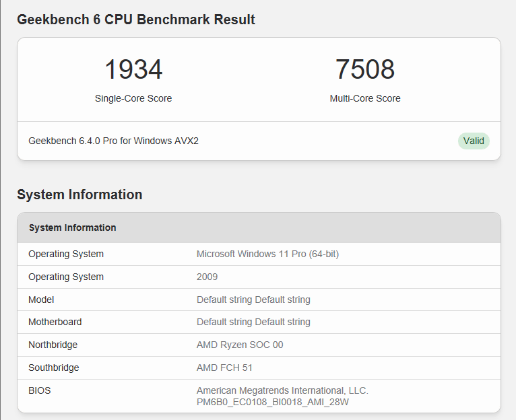Click the Multi-Core Score label
This screenshot has width=516, height=420.
[x=365, y=98]
